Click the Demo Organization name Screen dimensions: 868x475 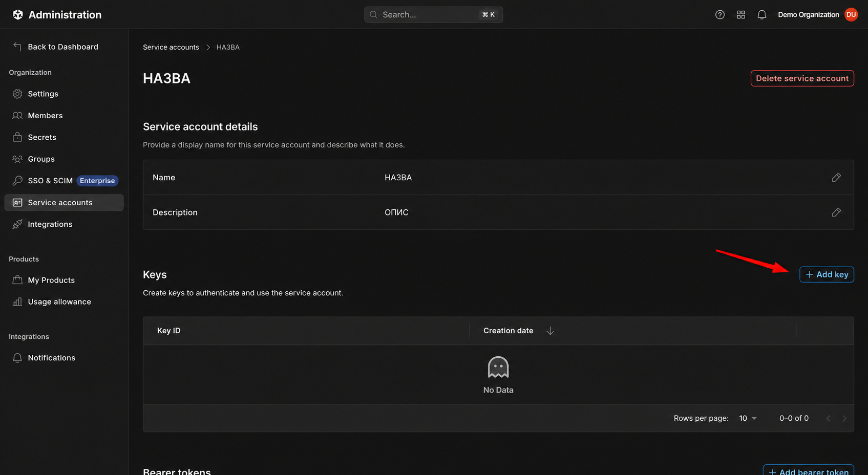click(809, 15)
